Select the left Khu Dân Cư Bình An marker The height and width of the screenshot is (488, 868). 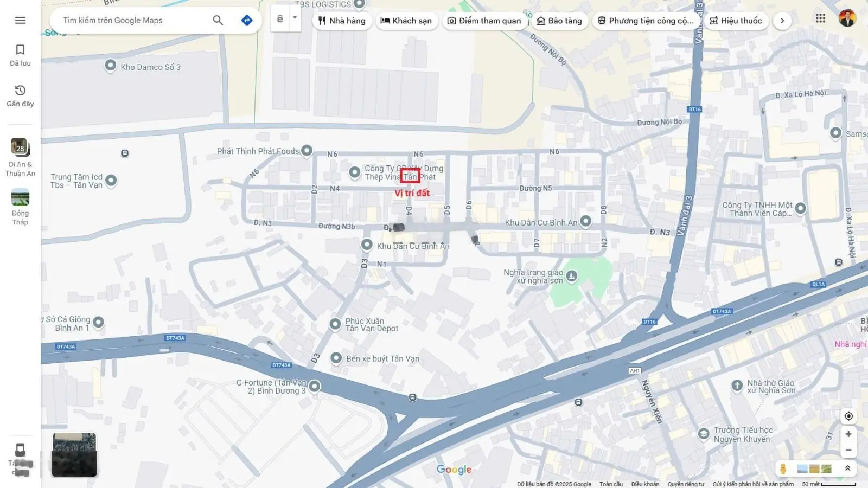(367, 245)
